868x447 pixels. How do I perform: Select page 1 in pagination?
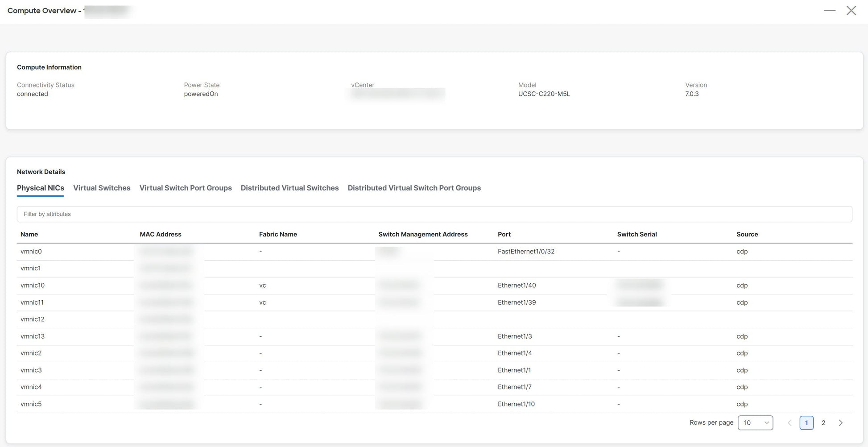pos(806,423)
